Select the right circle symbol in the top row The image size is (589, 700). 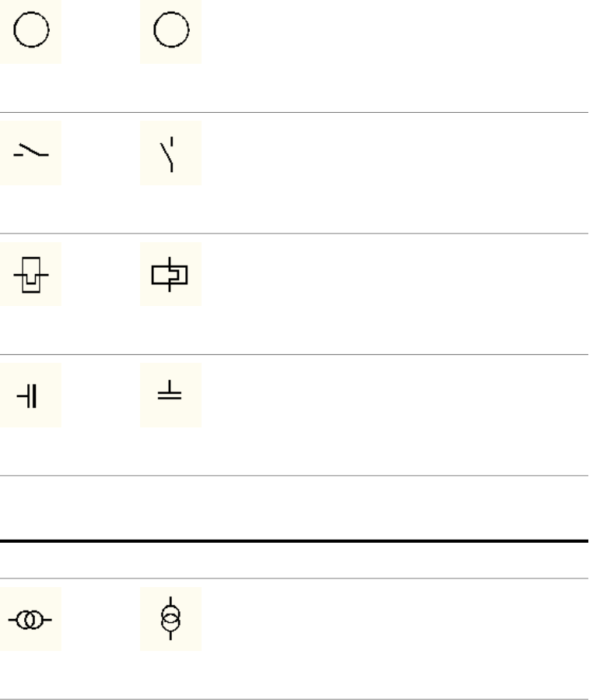pyautogui.click(x=170, y=32)
